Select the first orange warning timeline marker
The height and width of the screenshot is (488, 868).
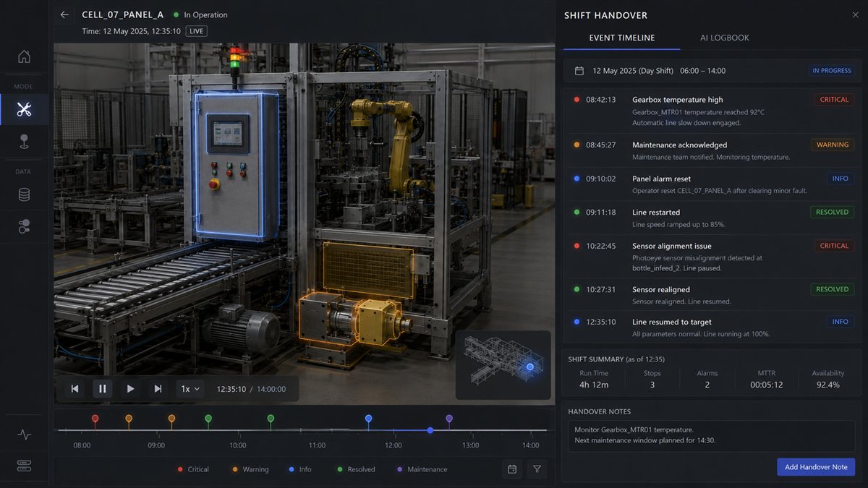pyautogui.click(x=129, y=419)
